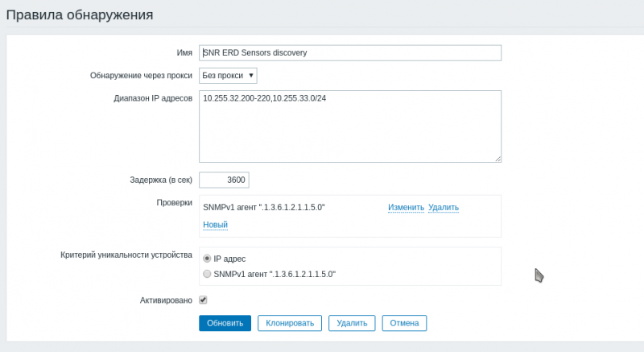Image resolution: width=644 pixels, height=352 pixels.
Task: Select IP адрес uniqueness radio button
Action: 208,259
